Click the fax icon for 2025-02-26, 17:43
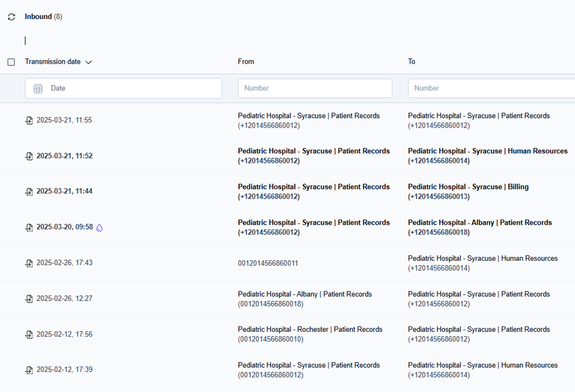This screenshot has height=392, width=575. tap(29, 263)
